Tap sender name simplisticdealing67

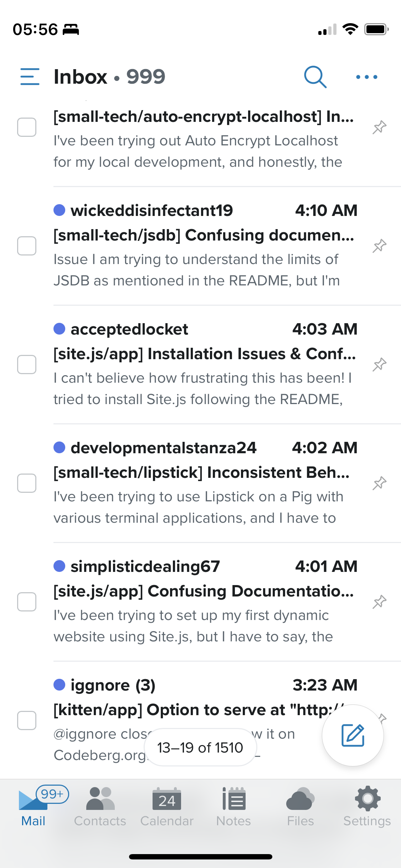(x=145, y=566)
